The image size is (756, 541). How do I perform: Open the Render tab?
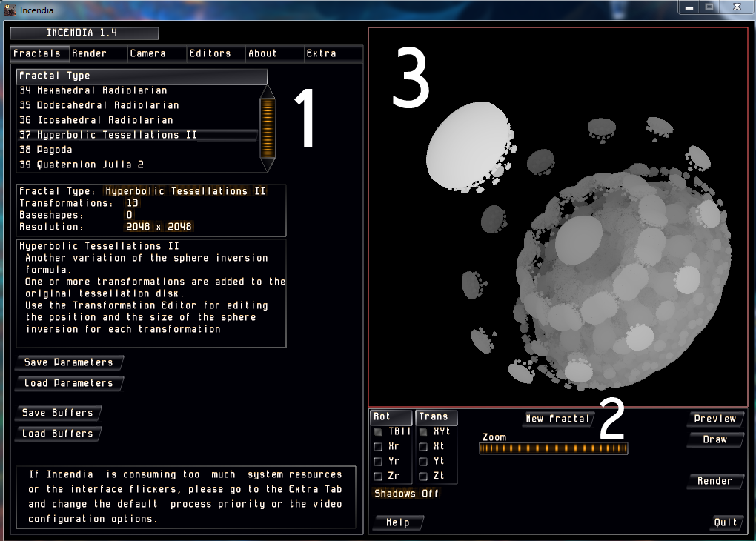pos(99,53)
